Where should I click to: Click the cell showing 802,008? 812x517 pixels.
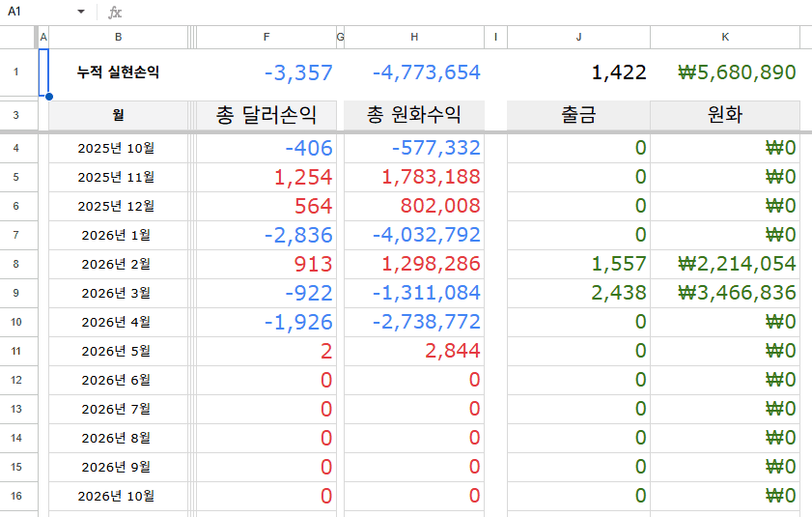[x=414, y=207]
